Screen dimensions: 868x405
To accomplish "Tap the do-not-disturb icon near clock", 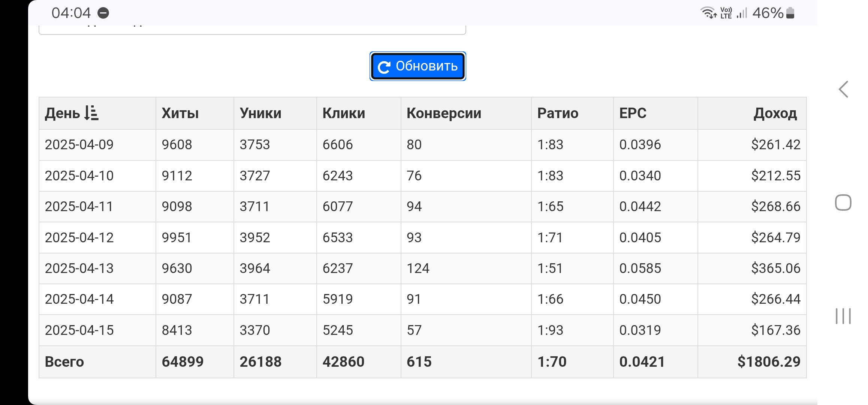I will click(x=103, y=13).
